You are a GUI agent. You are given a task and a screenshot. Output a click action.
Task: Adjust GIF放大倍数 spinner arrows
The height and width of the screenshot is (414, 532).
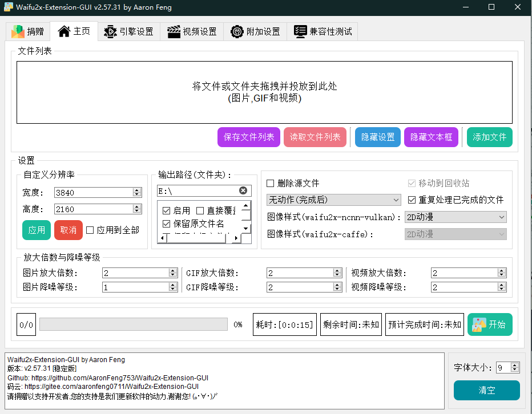pos(337,273)
